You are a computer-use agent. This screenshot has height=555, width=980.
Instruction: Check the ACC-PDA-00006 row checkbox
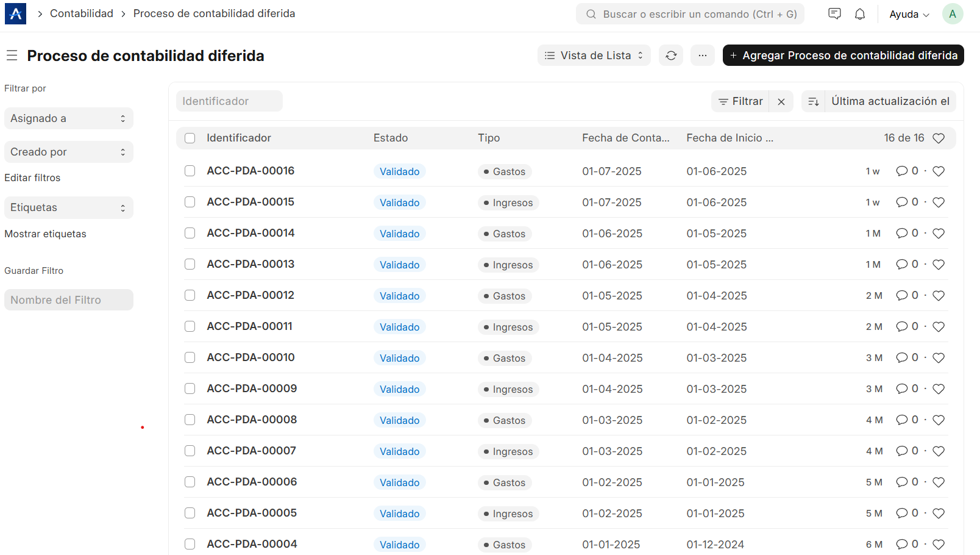click(190, 482)
